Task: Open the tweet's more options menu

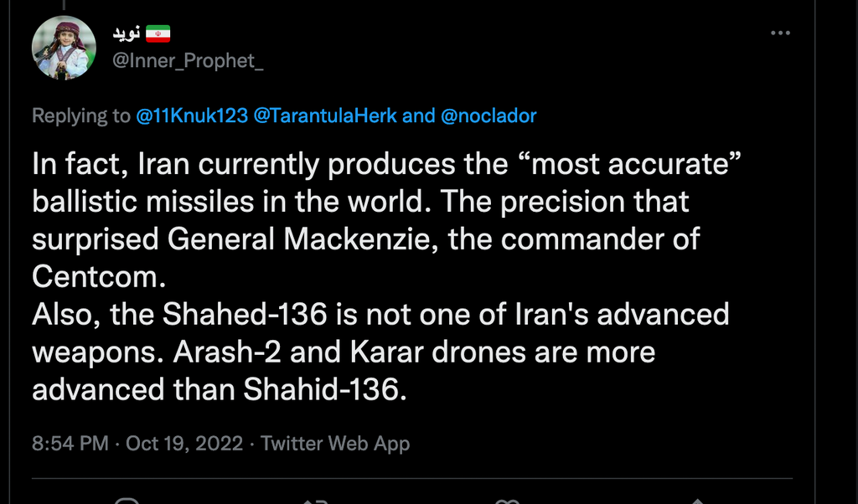Action: 780,33
